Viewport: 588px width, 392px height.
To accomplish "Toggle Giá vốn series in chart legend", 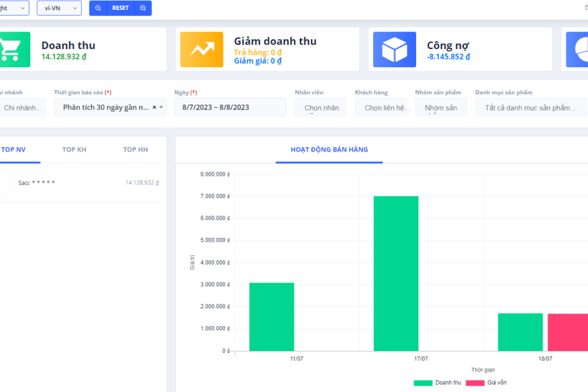I will 485,382.
